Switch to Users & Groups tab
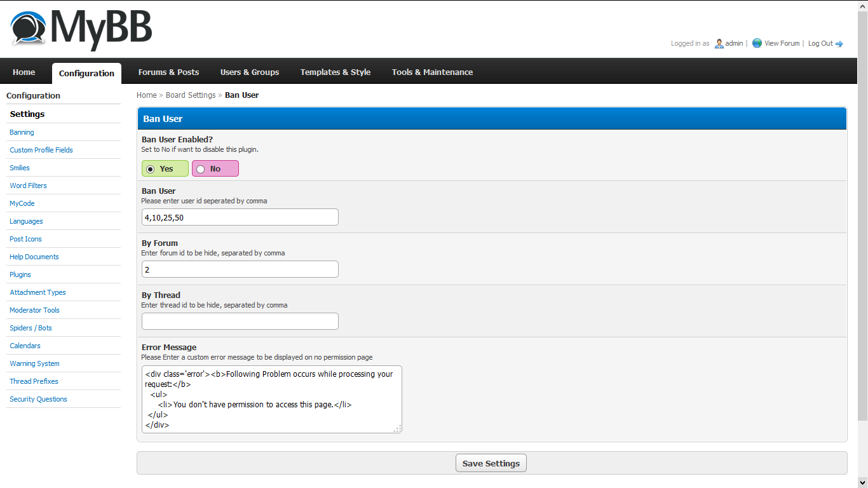Image resolution: width=868 pixels, height=488 pixels. (250, 72)
